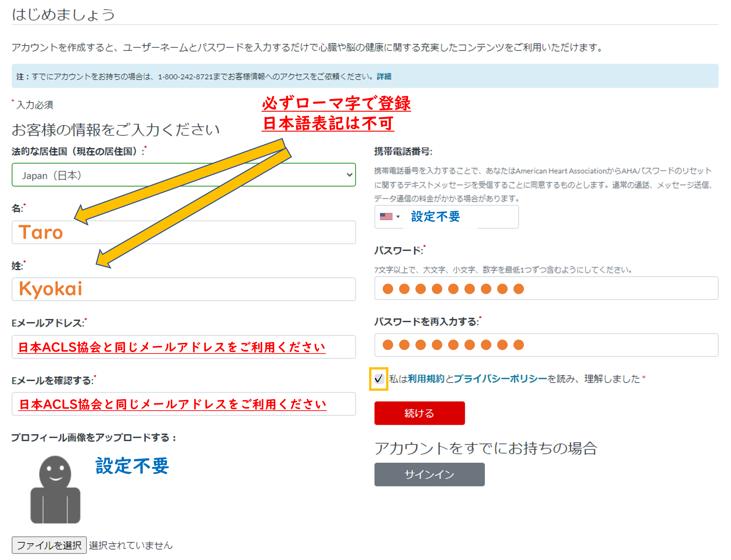The width and height of the screenshot is (731, 560).
Task: Click the 選択されていません file status text
Action: tap(131, 545)
